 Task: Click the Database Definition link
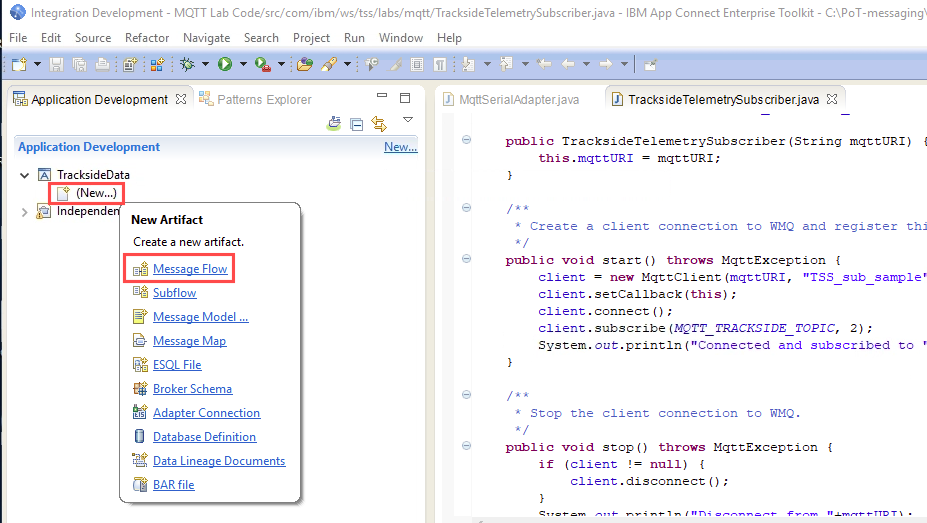pyautogui.click(x=204, y=437)
